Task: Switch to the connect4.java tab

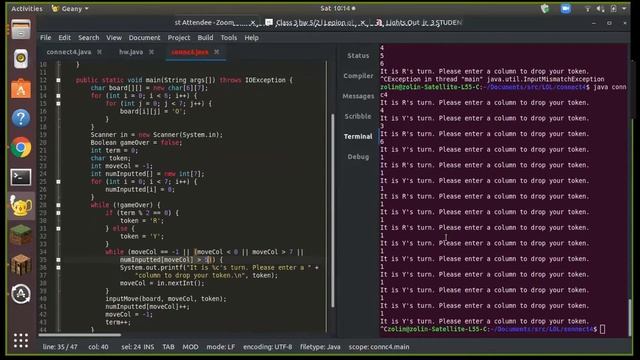Action: click(x=69, y=52)
